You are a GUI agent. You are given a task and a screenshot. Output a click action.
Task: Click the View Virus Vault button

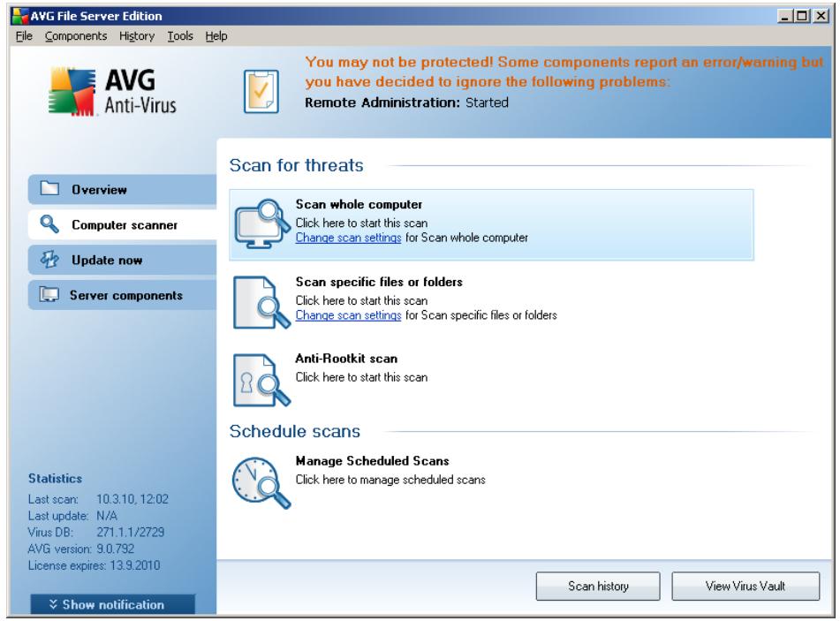pyautogui.click(x=745, y=587)
